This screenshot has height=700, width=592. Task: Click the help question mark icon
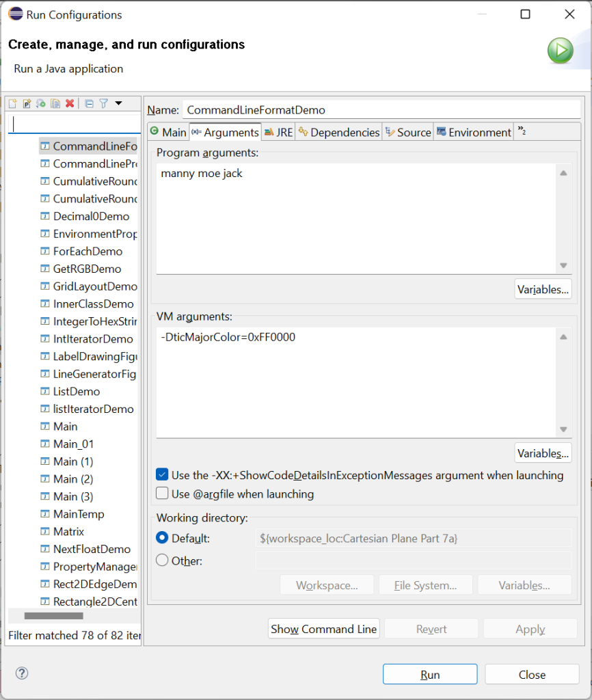[x=22, y=674]
